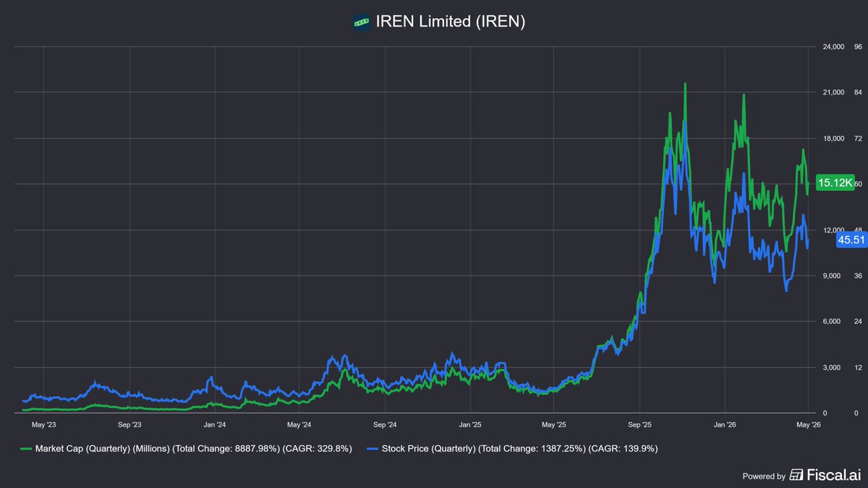Click the green 15.12K value badge
Image resolution: width=868 pixels, height=488 pixels.
click(x=835, y=182)
